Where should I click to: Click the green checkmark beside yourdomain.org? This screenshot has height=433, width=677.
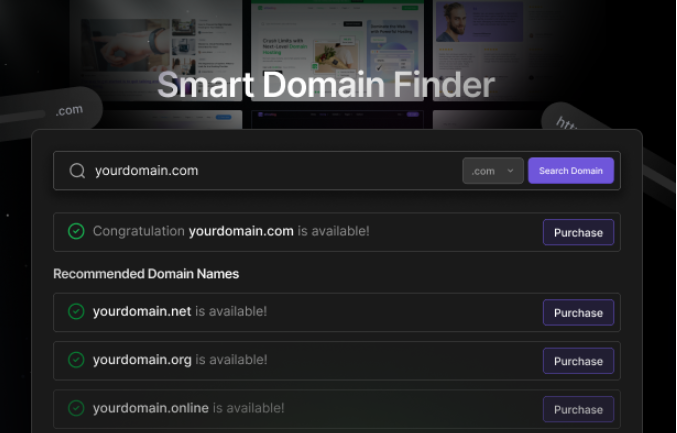(76, 360)
